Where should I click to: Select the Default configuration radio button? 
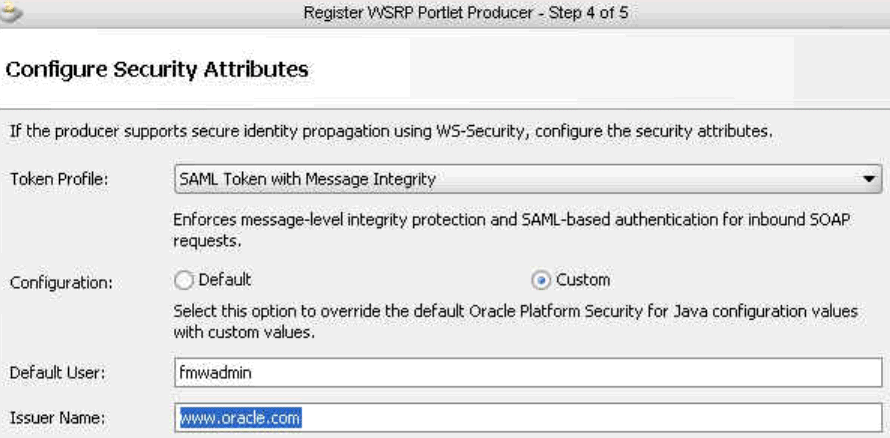click(183, 280)
